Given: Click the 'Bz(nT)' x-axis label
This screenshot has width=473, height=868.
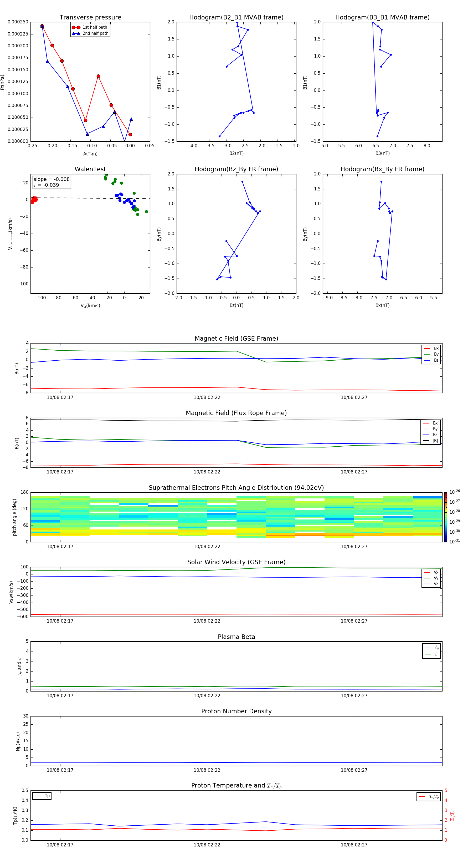Looking at the screenshot, I should pos(236,306).
